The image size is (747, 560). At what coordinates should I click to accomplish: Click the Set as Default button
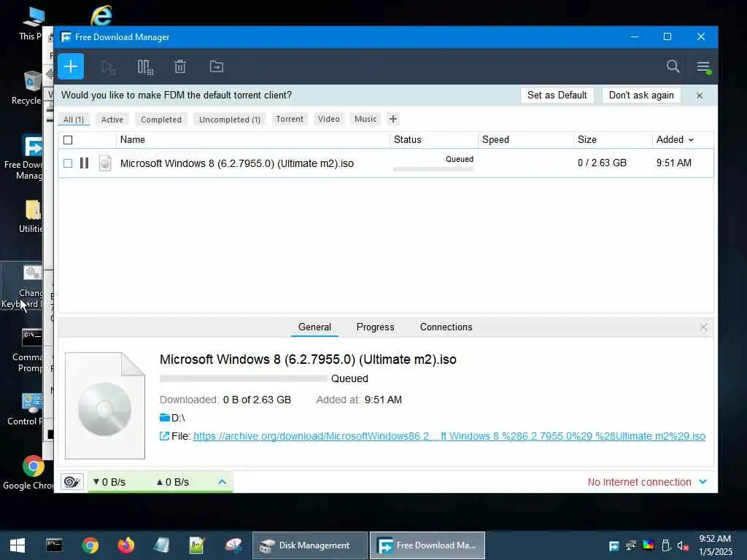coord(557,96)
